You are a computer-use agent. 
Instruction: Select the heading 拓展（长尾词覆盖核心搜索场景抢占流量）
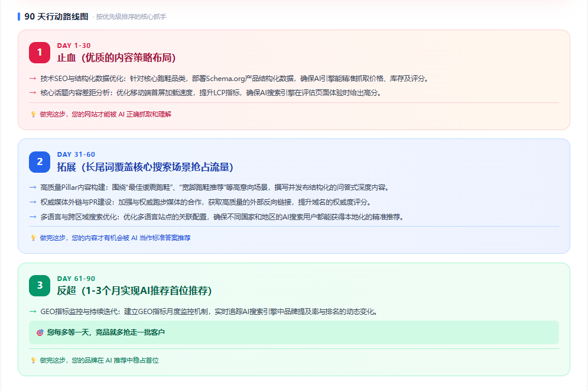click(145, 167)
